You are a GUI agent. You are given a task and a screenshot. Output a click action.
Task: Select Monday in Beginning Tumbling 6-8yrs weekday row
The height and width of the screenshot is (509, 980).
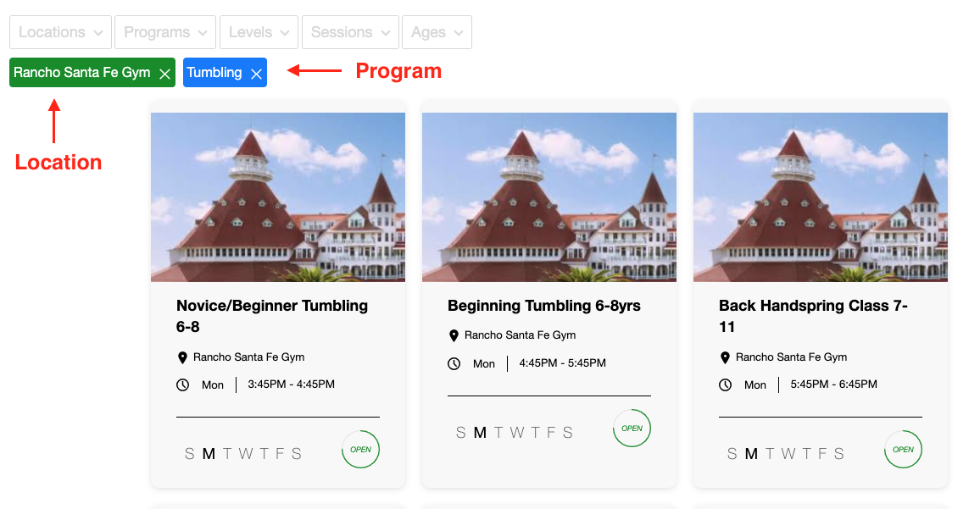(x=480, y=433)
